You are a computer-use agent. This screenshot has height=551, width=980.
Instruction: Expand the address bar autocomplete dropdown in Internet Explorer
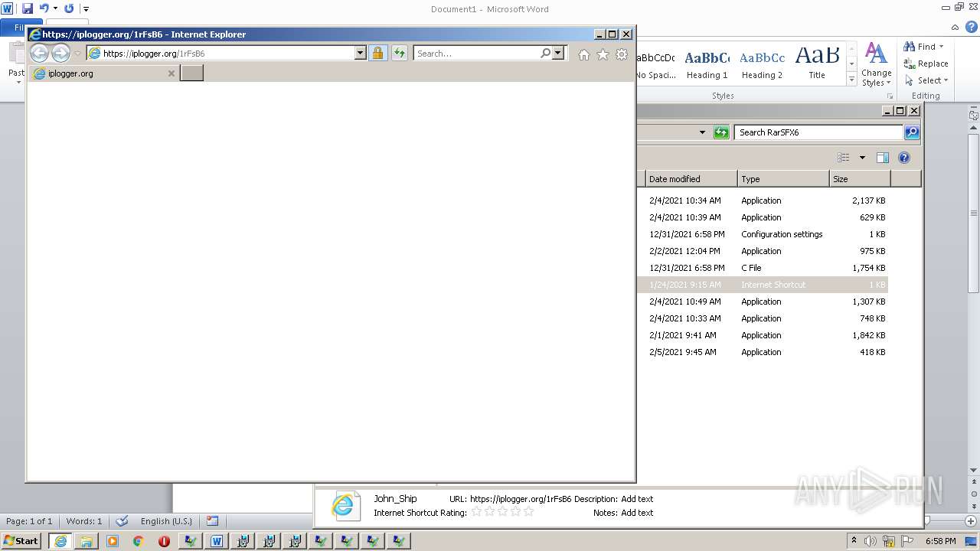361,54
